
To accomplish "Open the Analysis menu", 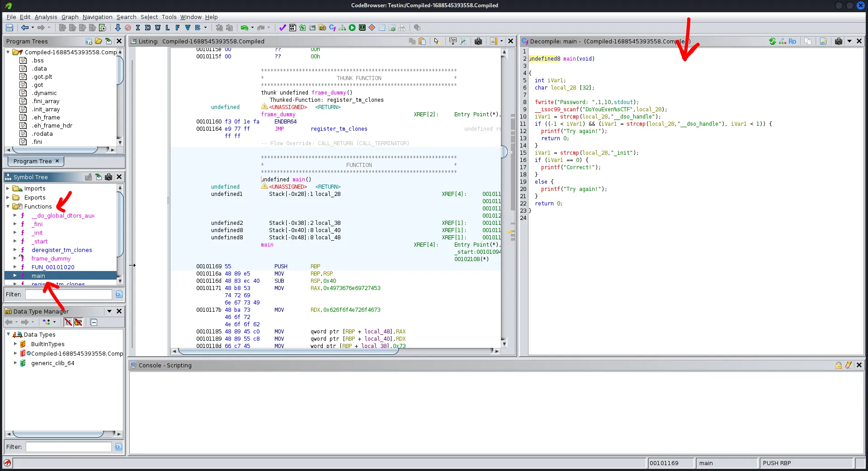I will (x=46, y=17).
